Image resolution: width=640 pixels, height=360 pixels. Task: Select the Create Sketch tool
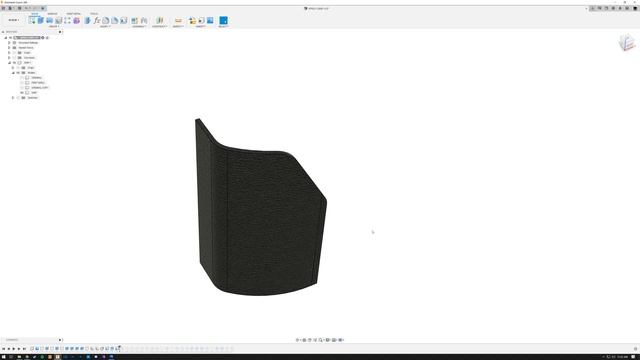coord(32,20)
